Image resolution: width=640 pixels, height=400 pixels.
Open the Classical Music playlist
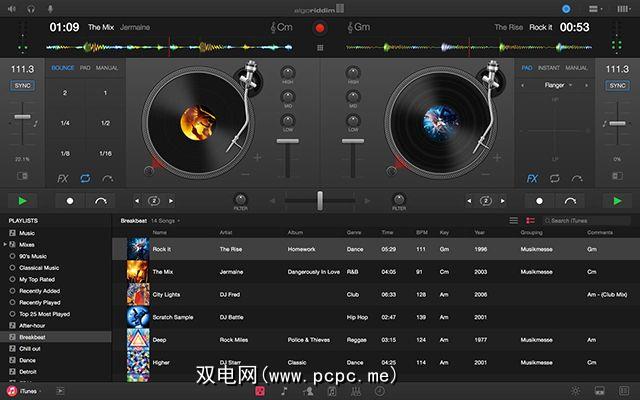39,268
